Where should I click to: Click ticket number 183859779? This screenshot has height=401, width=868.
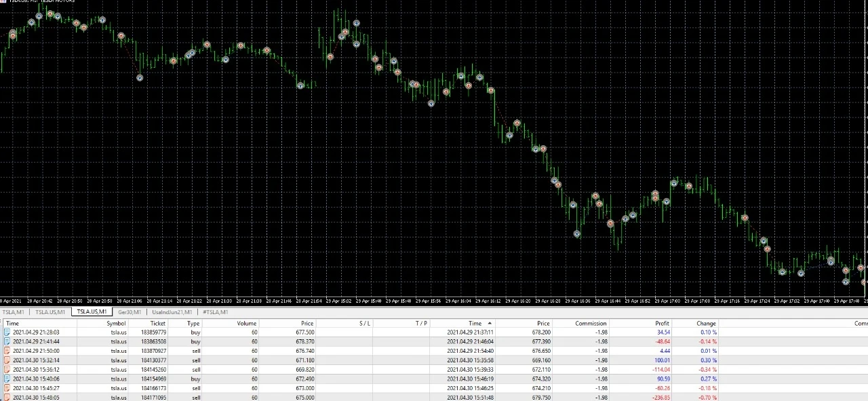(x=153, y=332)
